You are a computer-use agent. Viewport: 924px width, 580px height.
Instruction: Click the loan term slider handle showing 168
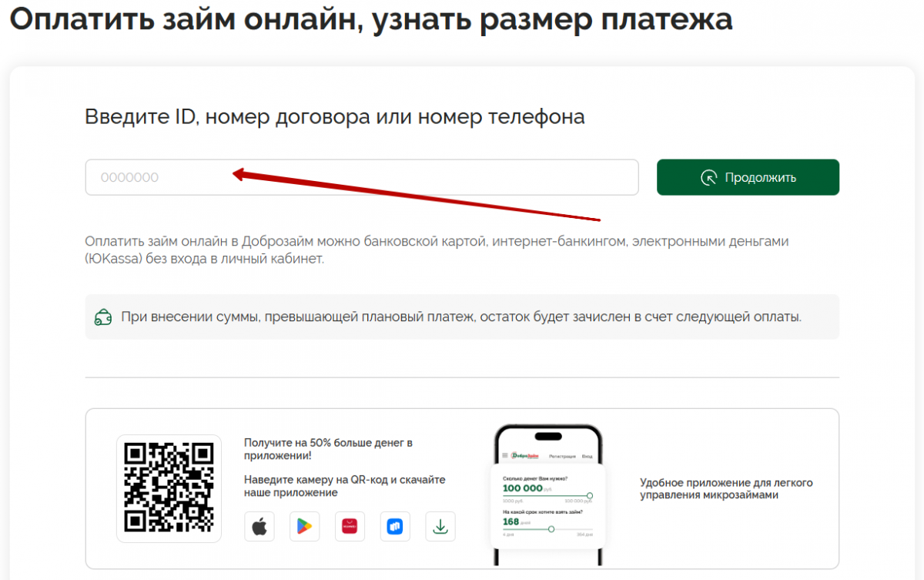pos(551,529)
